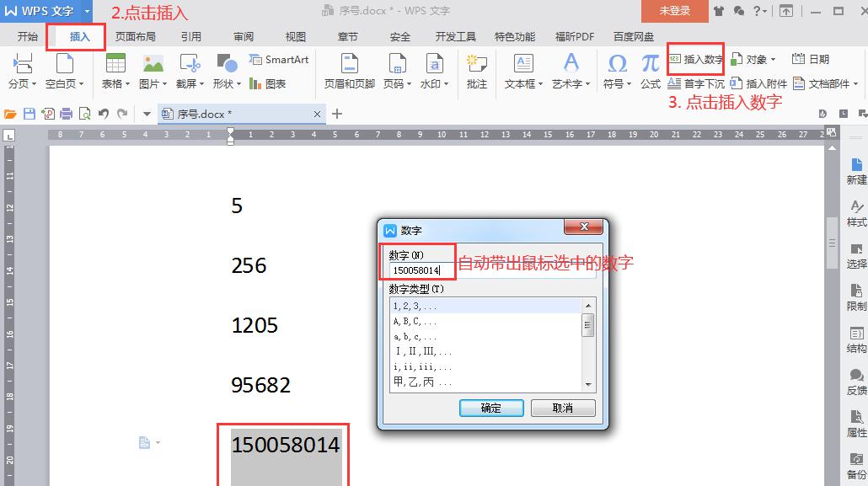The width and height of the screenshot is (868, 486).
Task: Open the 反馈 feedback sidebar panel
Action: 856,382
